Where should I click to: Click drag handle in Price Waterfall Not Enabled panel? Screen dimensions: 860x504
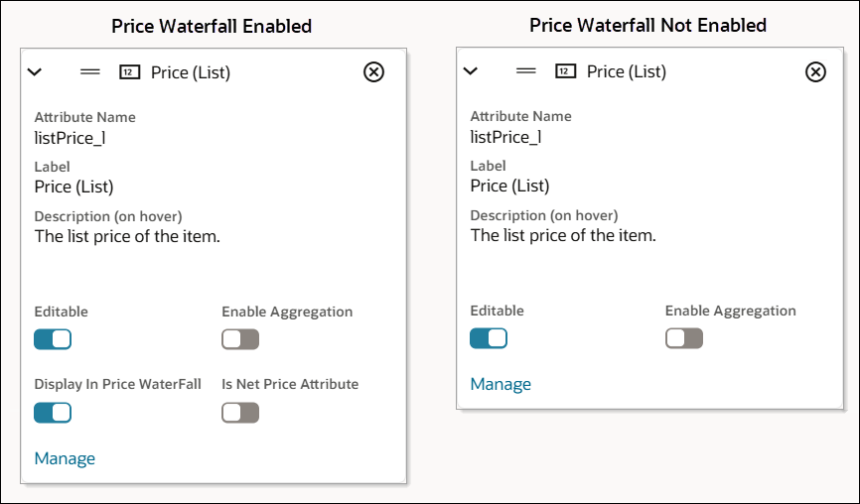[526, 71]
